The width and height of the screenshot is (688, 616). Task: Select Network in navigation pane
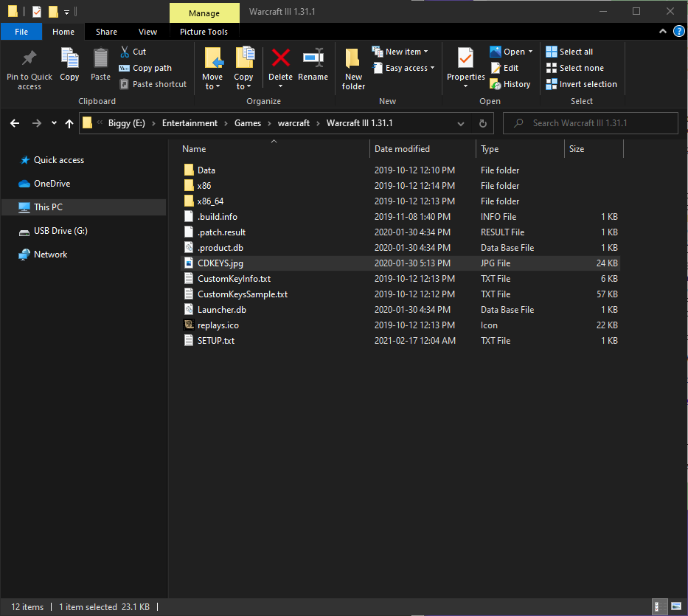tap(50, 255)
